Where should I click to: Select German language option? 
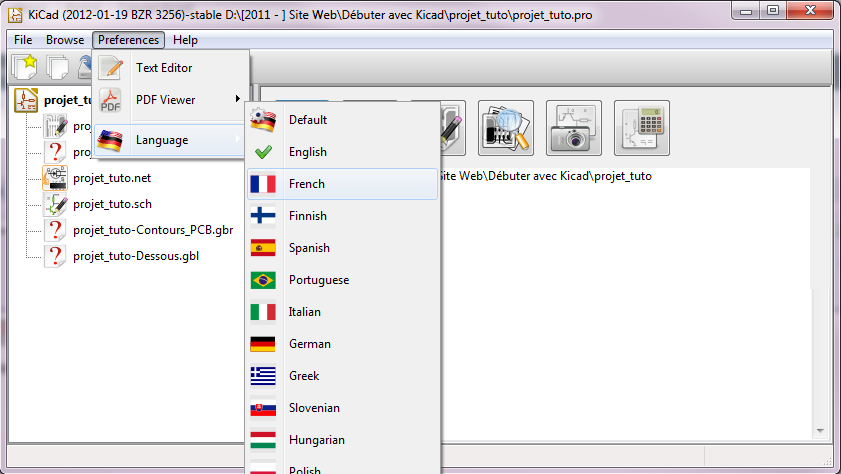coord(342,344)
